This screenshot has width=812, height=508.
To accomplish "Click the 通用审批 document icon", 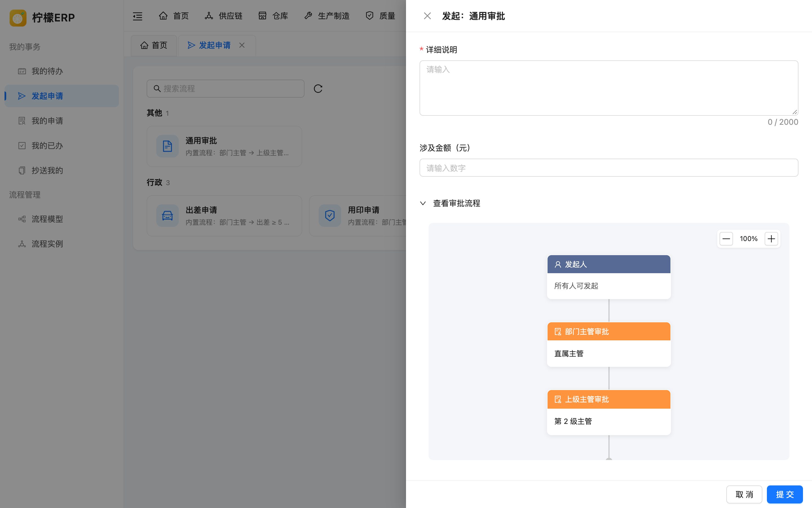I will point(167,146).
